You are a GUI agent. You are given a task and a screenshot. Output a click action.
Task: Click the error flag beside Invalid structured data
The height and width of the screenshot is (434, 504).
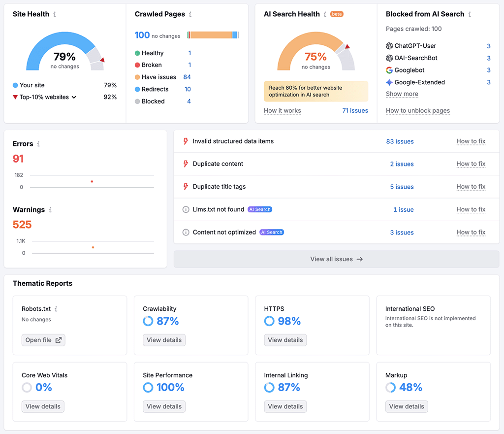point(185,141)
